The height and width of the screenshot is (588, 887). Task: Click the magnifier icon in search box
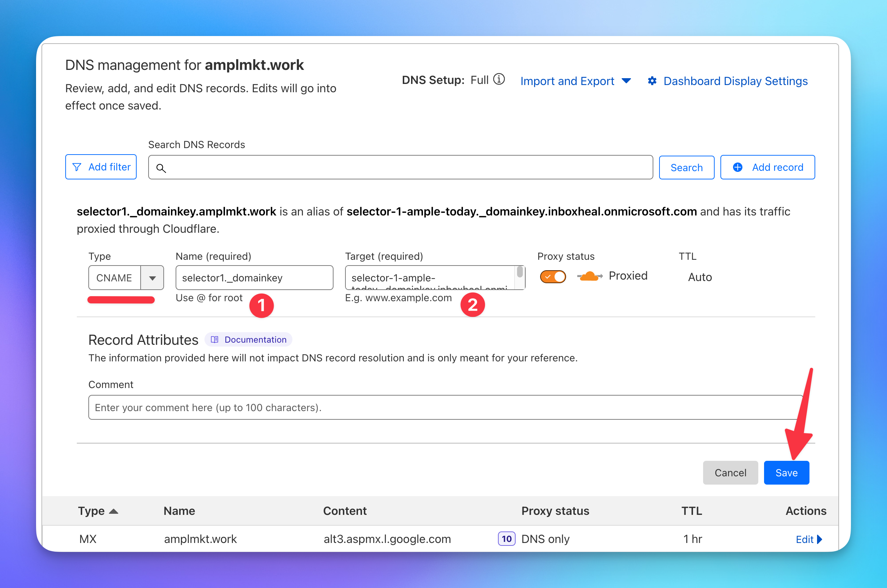tap(161, 168)
